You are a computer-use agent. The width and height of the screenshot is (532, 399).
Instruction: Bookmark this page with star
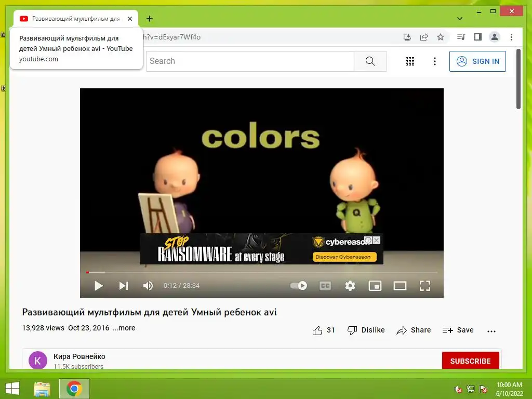(x=441, y=37)
